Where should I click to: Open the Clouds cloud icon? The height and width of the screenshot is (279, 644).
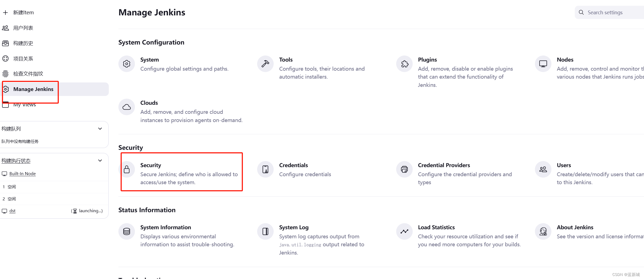(x=127, y=107)
